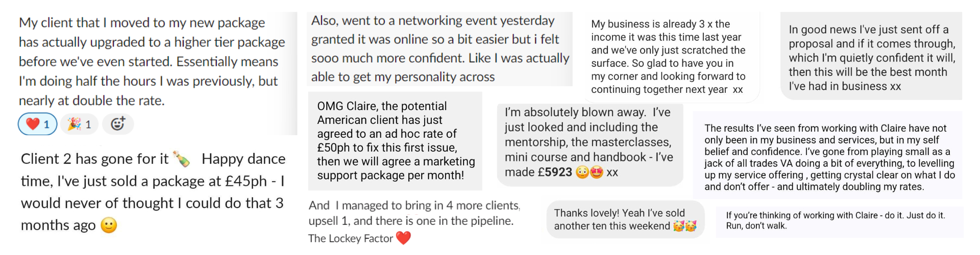Select the 'doubling my rates' testimonial paragraph

click(x=828, y=157)
